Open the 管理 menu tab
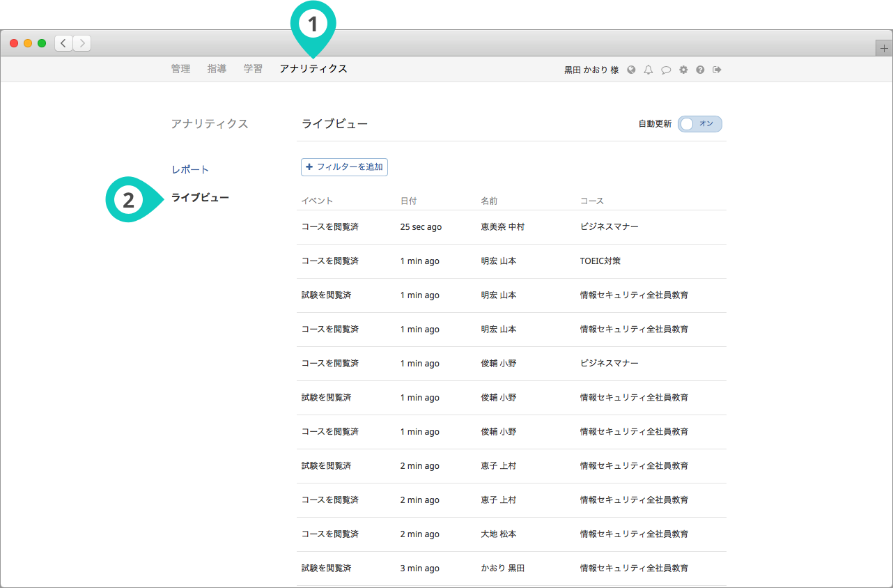 point(180,69)
